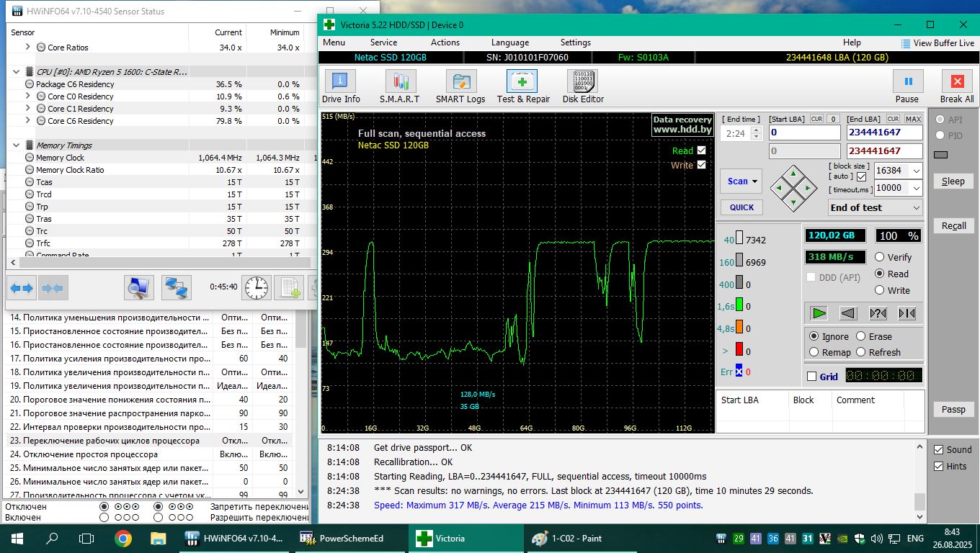Open Victoria's Menu menu

pos(334,42)
